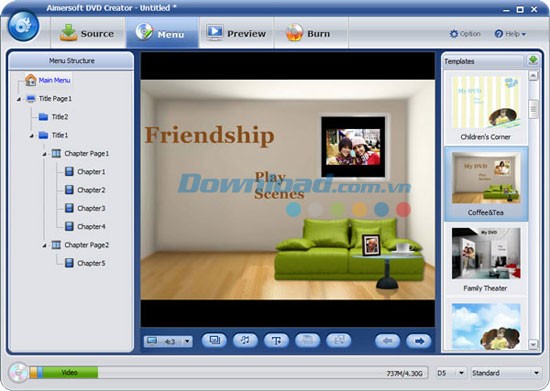Select Title2 in the menu structure
Viewport: 550px width, 391px height.
60,117
